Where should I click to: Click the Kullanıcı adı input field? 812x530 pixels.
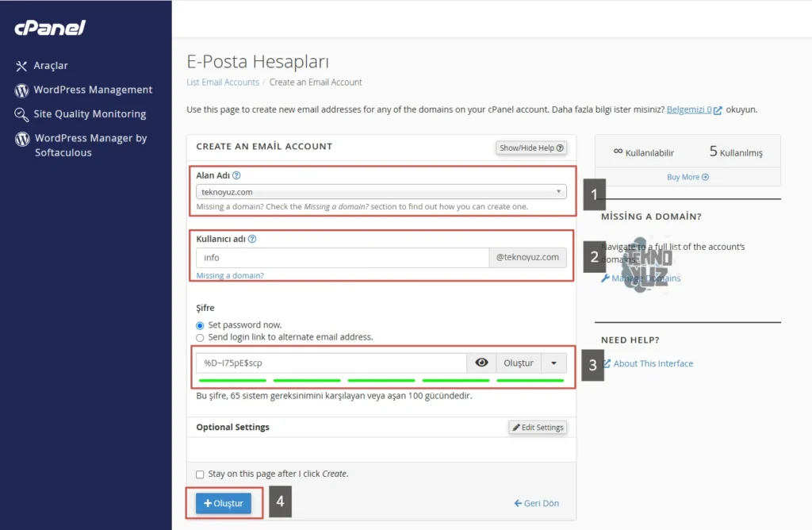(x=343, y=258)
